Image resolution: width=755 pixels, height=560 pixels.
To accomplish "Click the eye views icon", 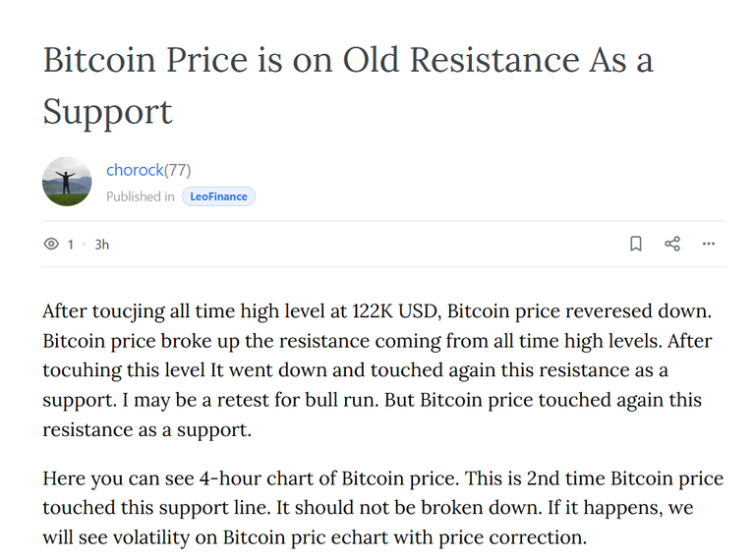I will pos(51,244).
